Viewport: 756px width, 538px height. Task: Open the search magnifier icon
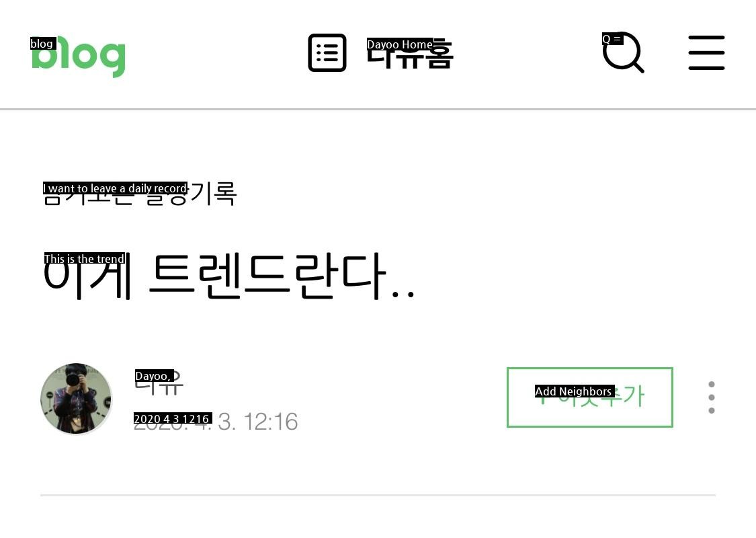click(x=624, y=52)
